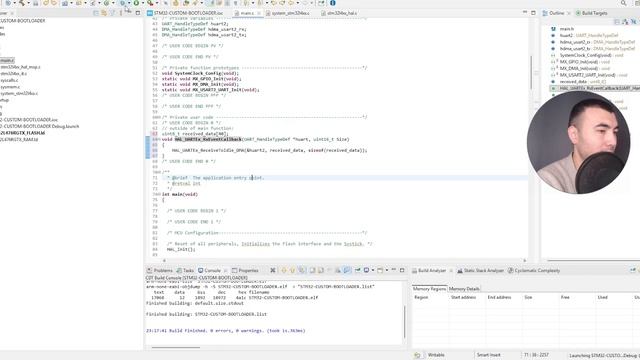Open the Build Targets tab
Screen dimensions: 640x360
tap(591, 13)
